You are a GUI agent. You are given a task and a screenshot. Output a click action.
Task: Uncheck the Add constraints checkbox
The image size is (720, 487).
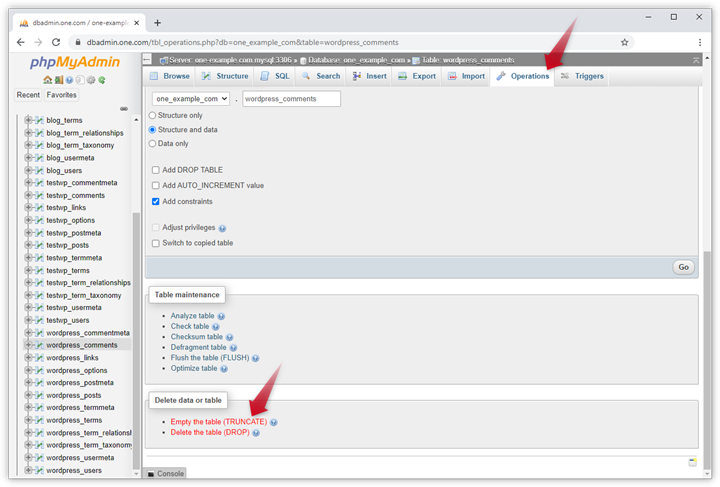coord(155,201)
